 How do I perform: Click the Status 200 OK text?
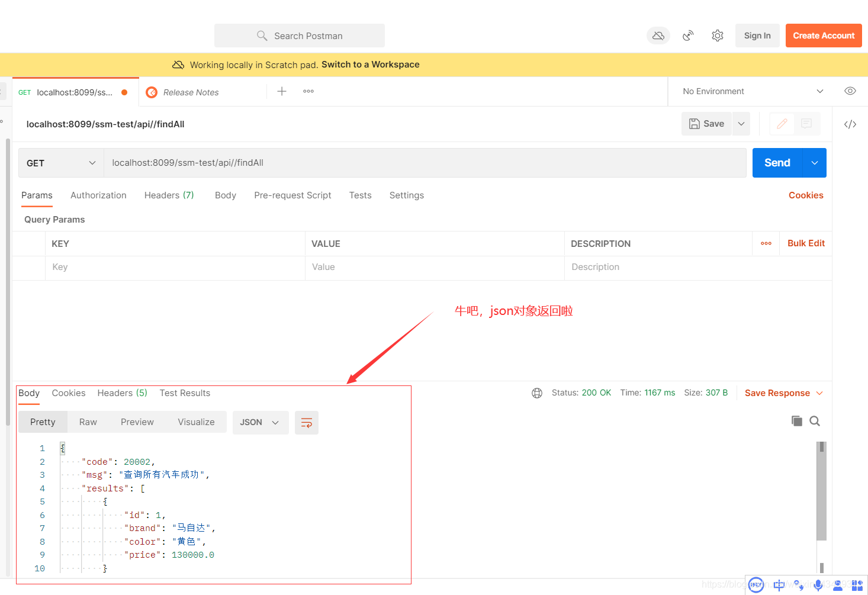tap(581, 393)
